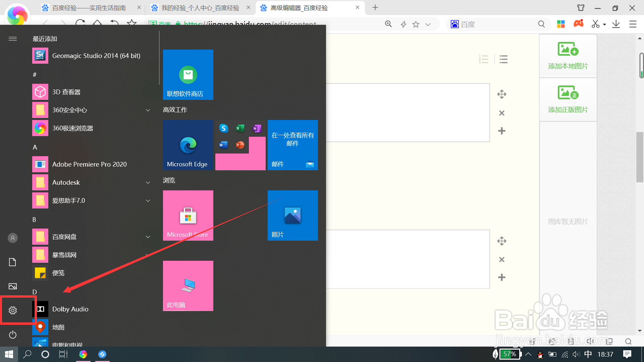Toggle the ordered list format icon
The height and width of the screenshot is (362, 644).
pos(484,59)
